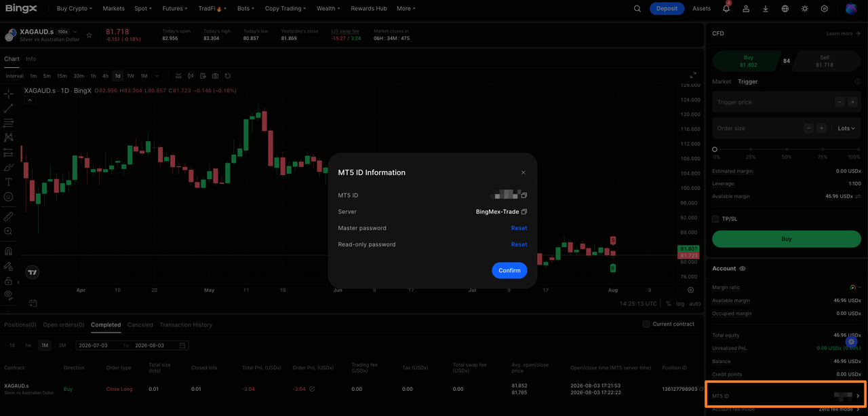Reset the chart with refresh icon
This screenshot has width=868, height=416.
click(228, 76)
